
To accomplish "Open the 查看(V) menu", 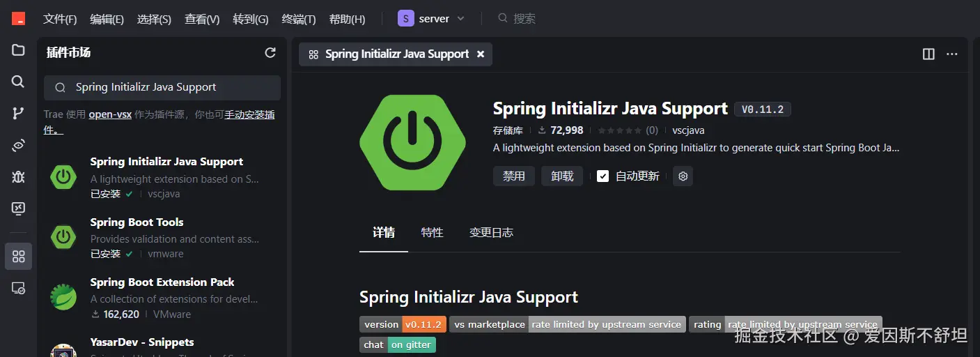I will pos(202,19).
